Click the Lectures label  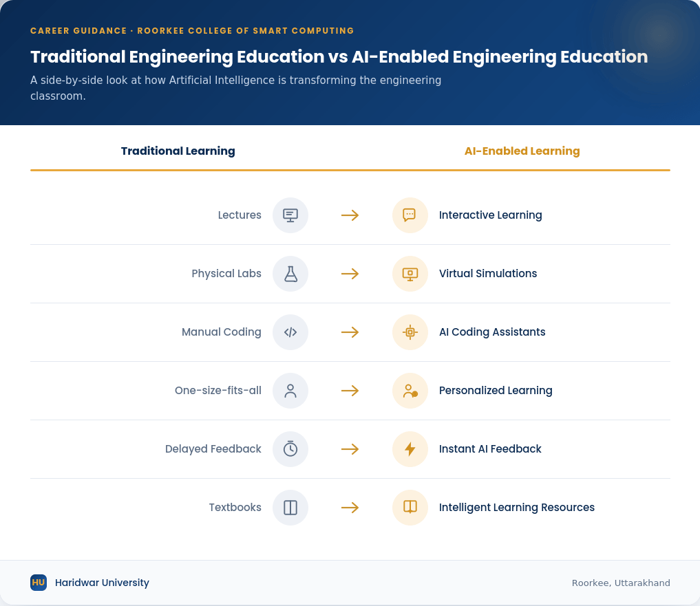[240, 215]
